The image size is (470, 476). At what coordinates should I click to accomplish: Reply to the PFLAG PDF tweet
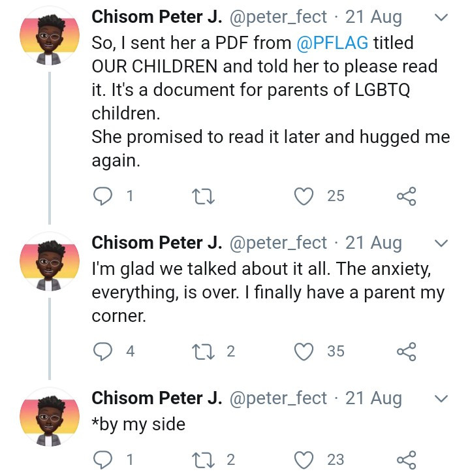click(102, 196)
